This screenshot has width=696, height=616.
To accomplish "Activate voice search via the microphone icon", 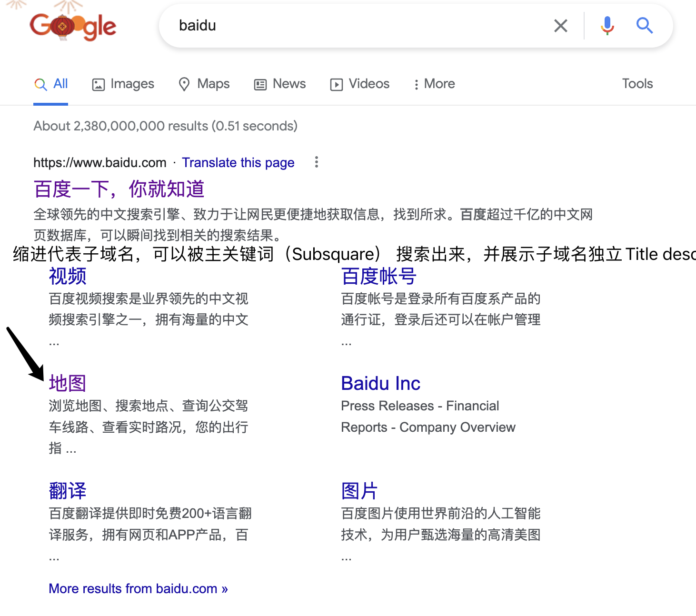I will 606,26.
